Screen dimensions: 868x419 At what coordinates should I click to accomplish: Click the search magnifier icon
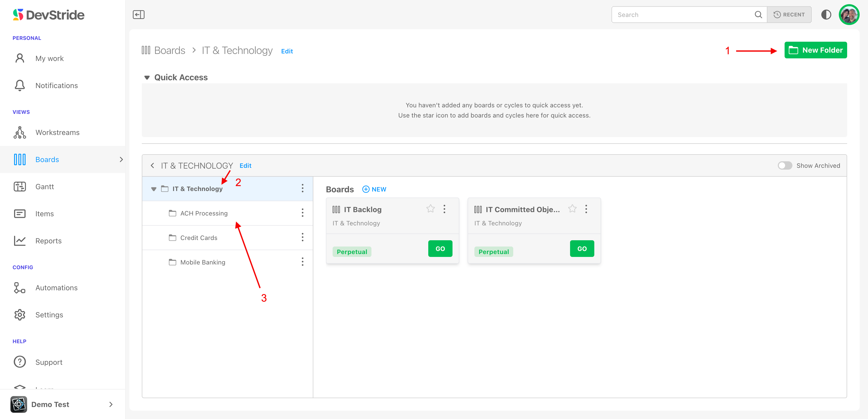758,15
